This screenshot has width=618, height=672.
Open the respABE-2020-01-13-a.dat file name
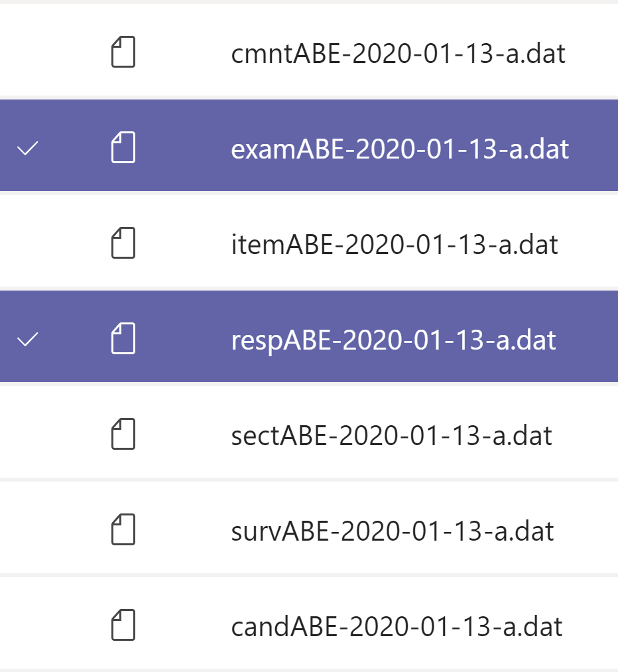coord(393,340)
